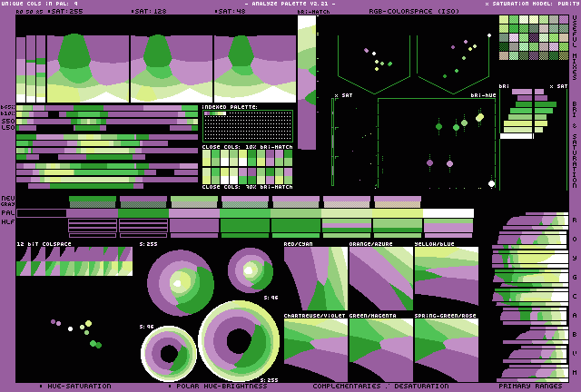581x392 pixels.
Task: Click the Indexed Palette box
Action: pyautogui.click(x=247, y=125)
